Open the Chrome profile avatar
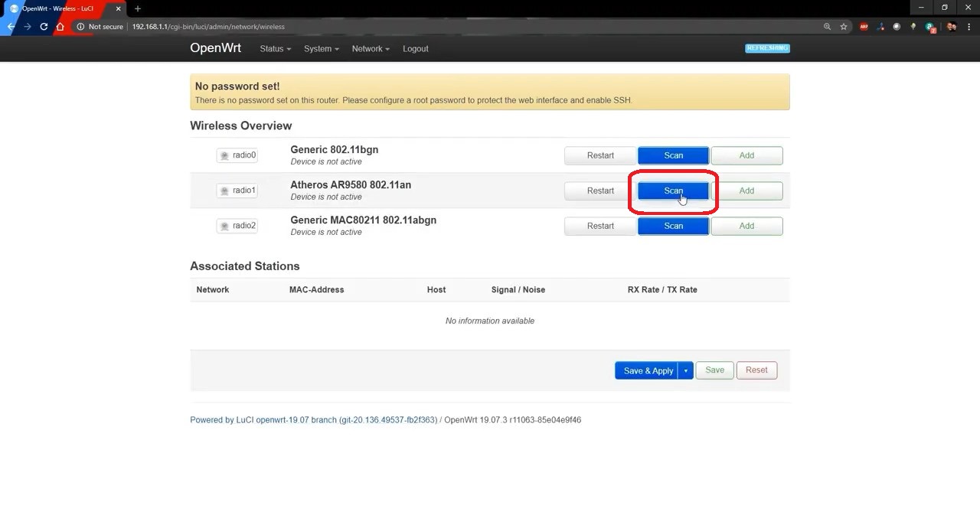This screenshot has width=980, height=531. click(x=952, y=27)
